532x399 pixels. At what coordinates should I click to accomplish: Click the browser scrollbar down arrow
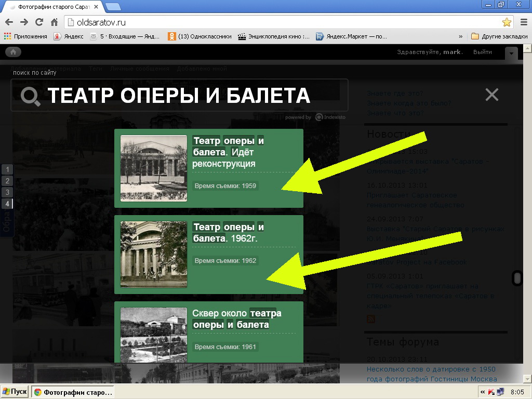(527, 379)
